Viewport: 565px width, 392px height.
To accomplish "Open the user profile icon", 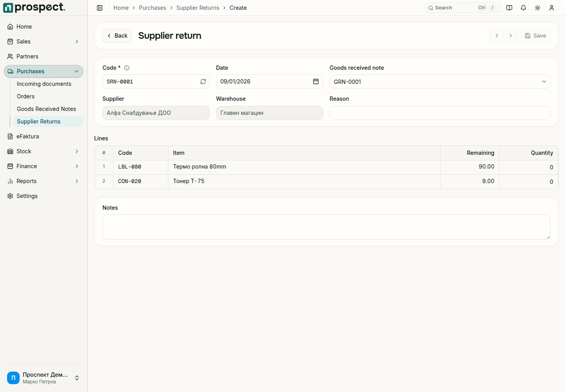I will tap(552, 8).
